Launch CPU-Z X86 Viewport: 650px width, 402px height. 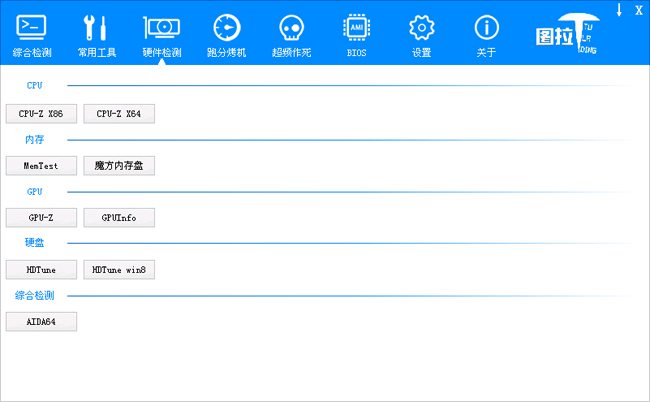click(41, 114)
